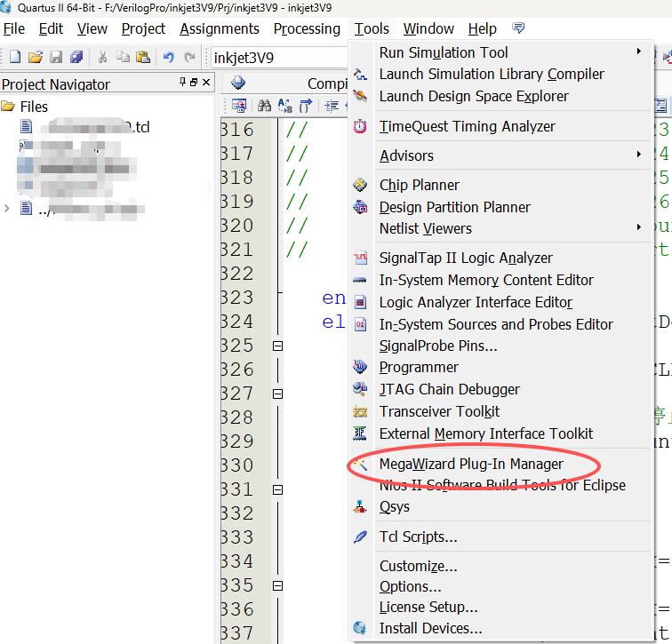The image size is (672, 644).
Task: Collapse code block at line 325
Action: pos(277,346)
